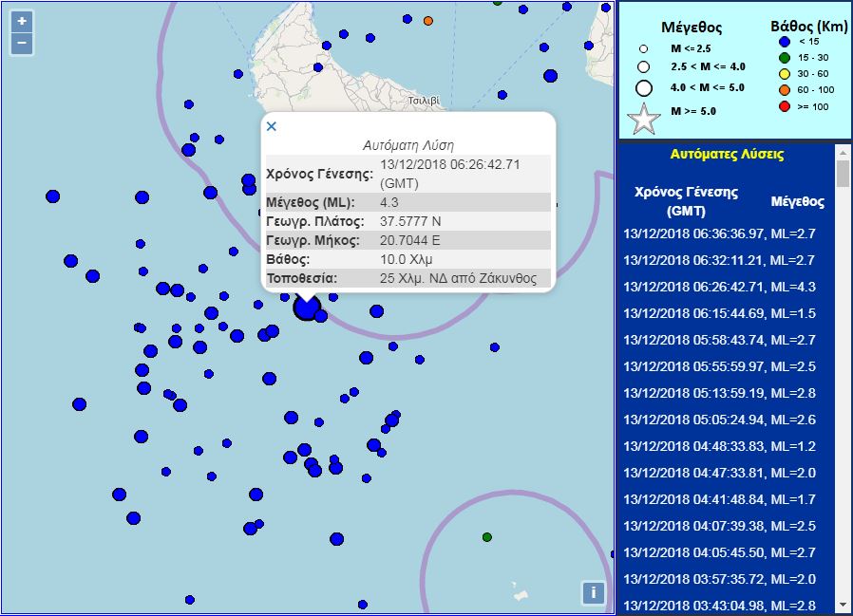This screenshot has width=853, height=616.
Task: Click the events list scrollbar thumb
Action: click(843, 174)
